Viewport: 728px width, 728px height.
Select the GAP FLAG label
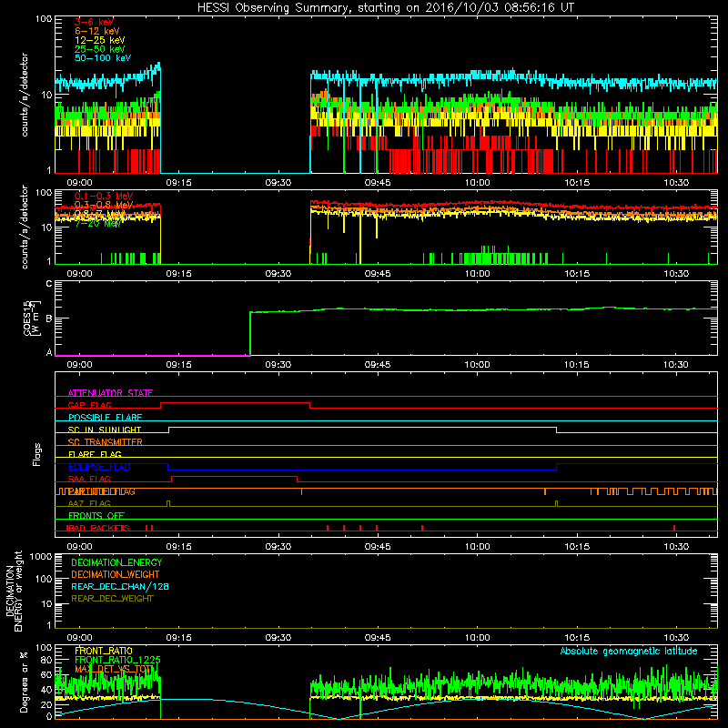89,405
